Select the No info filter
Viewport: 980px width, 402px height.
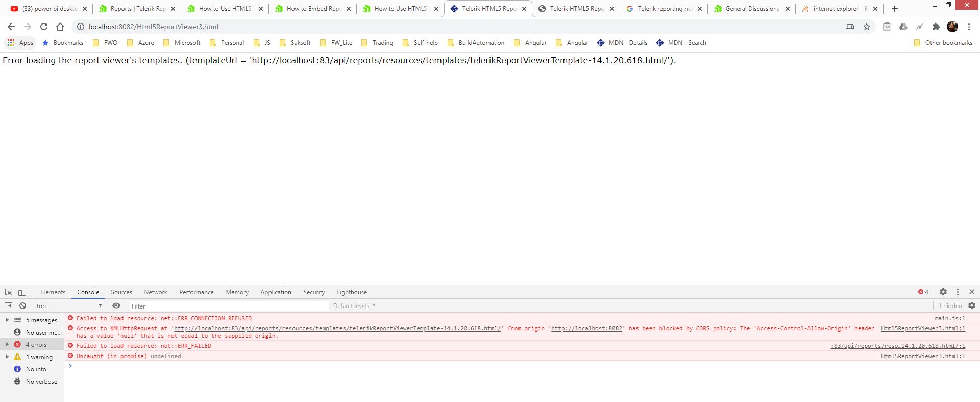(x=31, y=369)
